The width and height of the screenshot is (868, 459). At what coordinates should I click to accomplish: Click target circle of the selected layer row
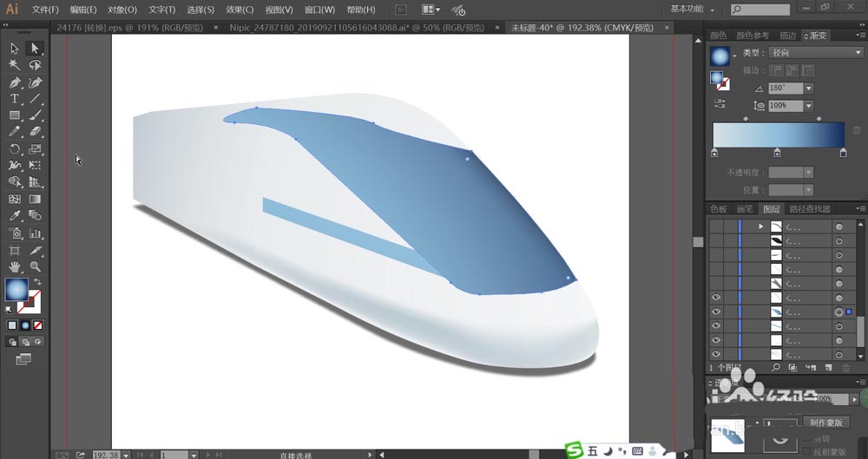tap(839, 312)
